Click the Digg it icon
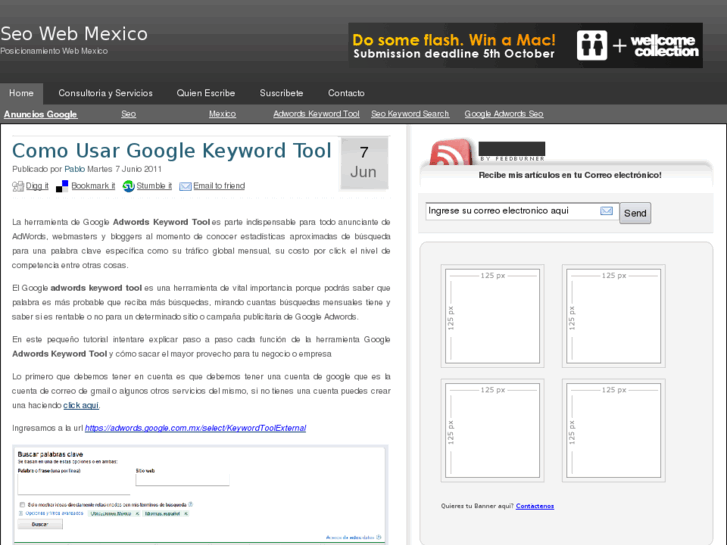 click(18, 186)
